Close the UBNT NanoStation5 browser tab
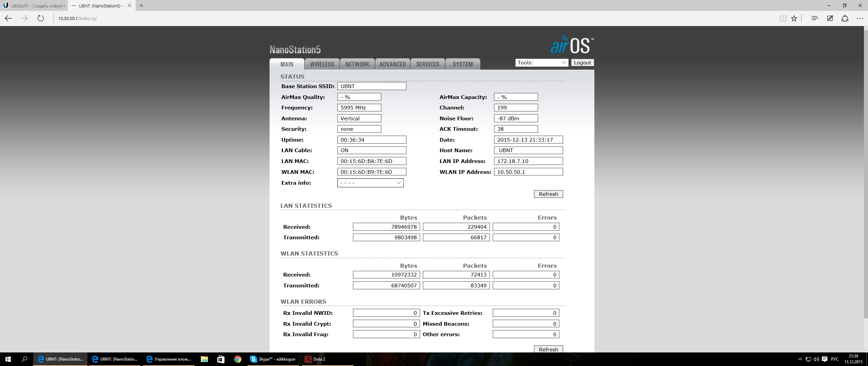The image size is (868, 366). [x=130, y=5]
